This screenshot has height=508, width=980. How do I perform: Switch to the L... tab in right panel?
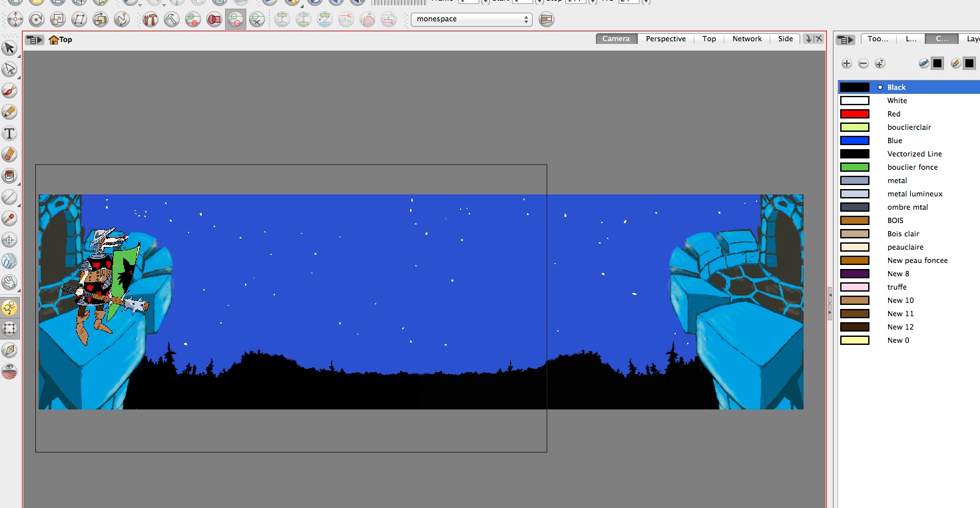tap(911, 39)
